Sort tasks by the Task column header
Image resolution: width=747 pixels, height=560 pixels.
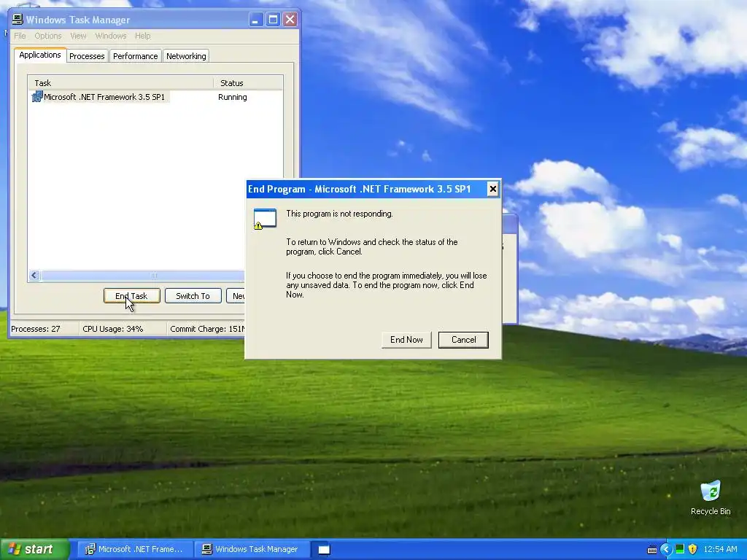[121, 83]
